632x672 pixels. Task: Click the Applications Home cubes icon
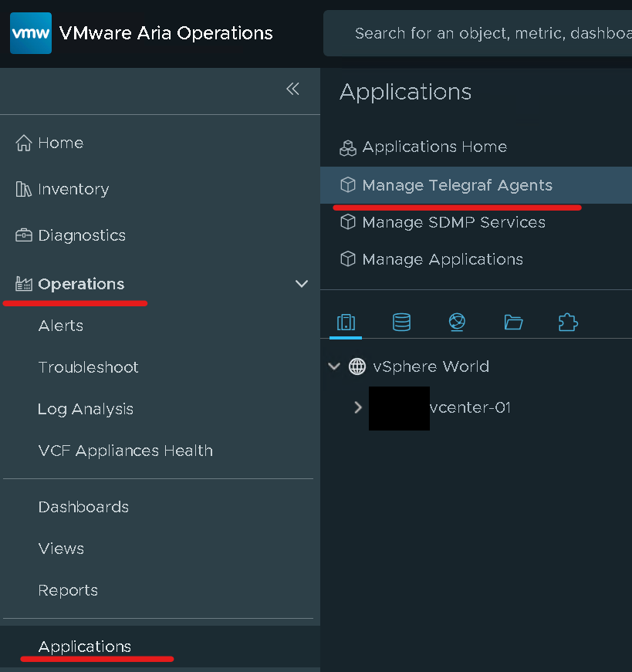[348, 148]
